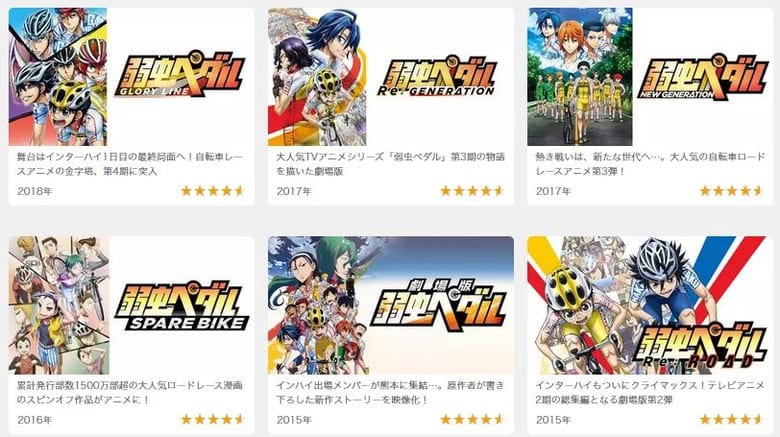Click the star rating on SPARE BIKE card
The width and height of the screenshot is (780, 437).
tap(212, 419)
